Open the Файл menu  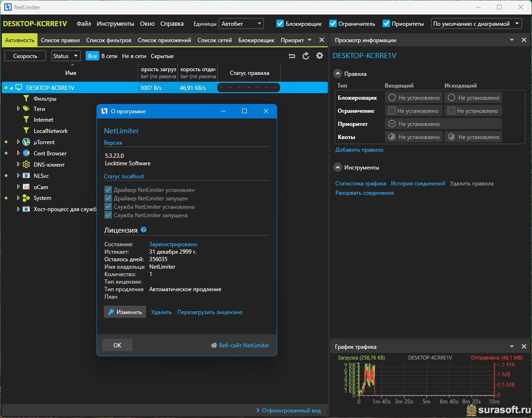84,24
